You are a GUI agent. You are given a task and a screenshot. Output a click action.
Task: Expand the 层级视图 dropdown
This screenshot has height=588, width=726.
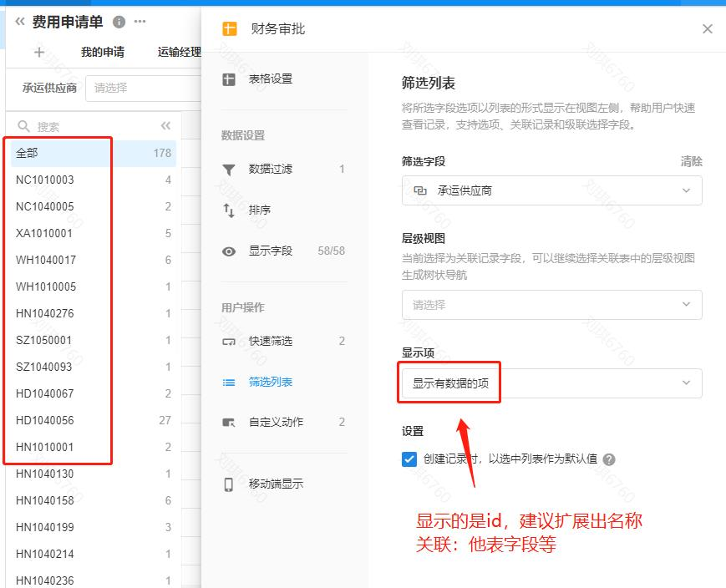[551, 305]
